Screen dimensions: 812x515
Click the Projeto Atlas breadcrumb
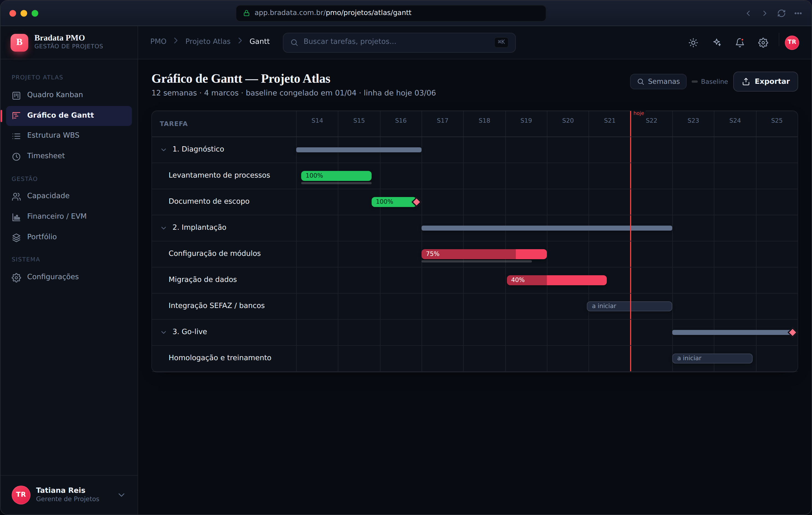coord(208,42)
